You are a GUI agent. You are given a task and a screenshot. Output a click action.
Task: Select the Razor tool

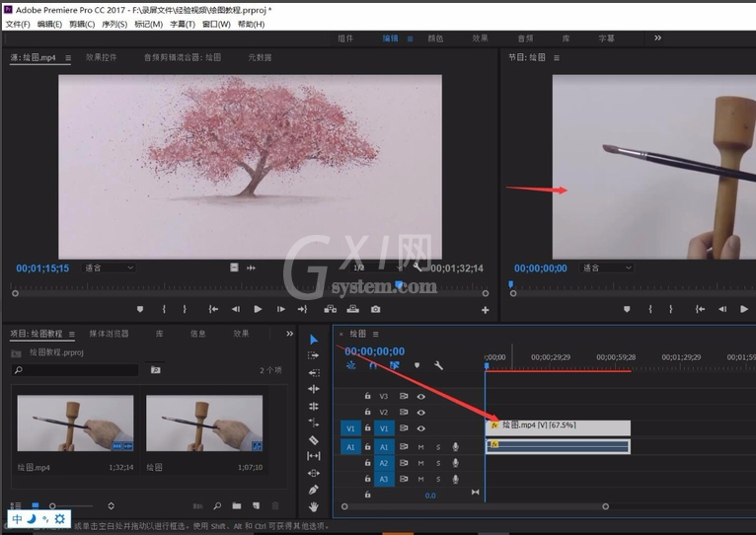pyautogui.click(x=314, y=439)
